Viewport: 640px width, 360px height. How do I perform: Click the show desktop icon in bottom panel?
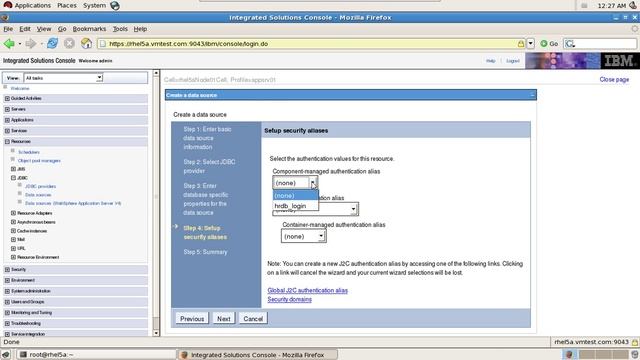coord(6,354)
